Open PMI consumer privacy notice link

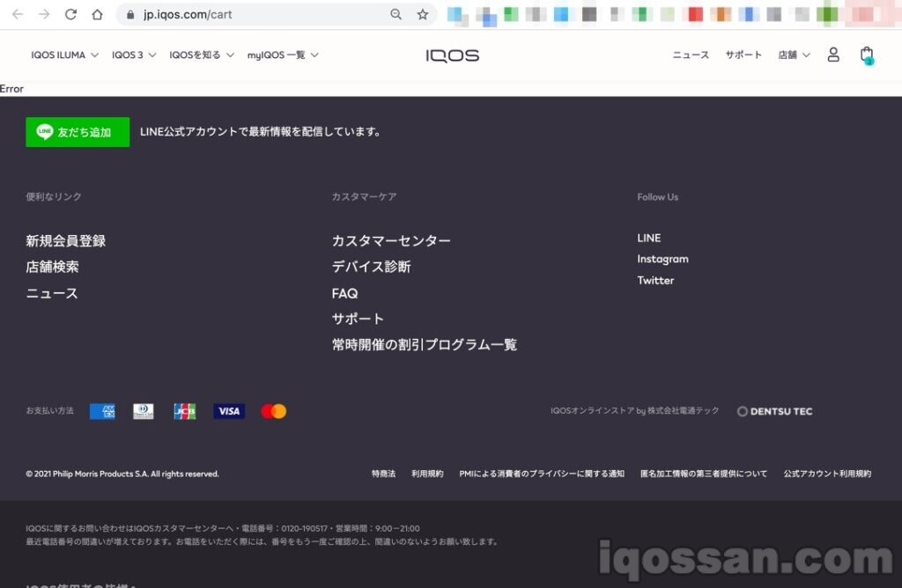542,474
